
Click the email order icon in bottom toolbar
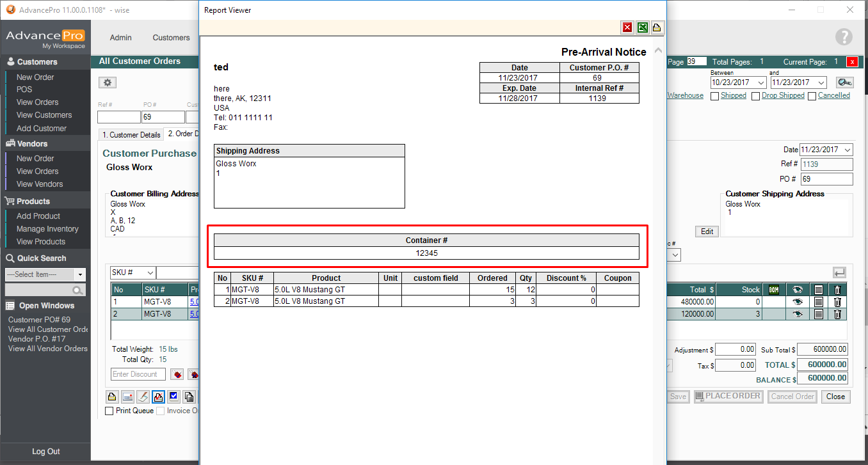coord(127,397)
